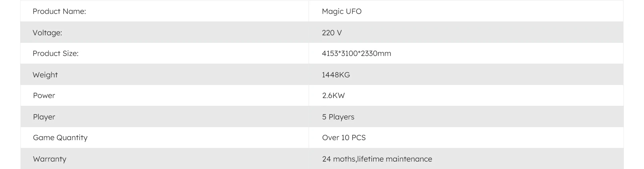Select the 'Power' row label

(x=44, y=96)
